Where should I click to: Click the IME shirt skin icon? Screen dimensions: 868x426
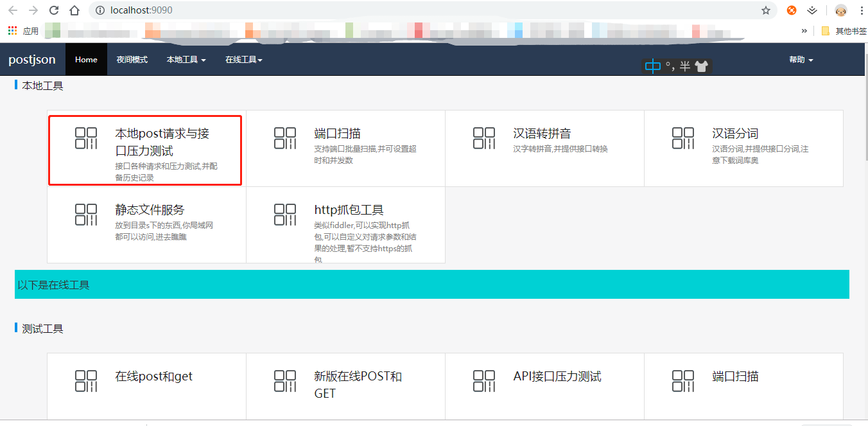pos(701,66)
